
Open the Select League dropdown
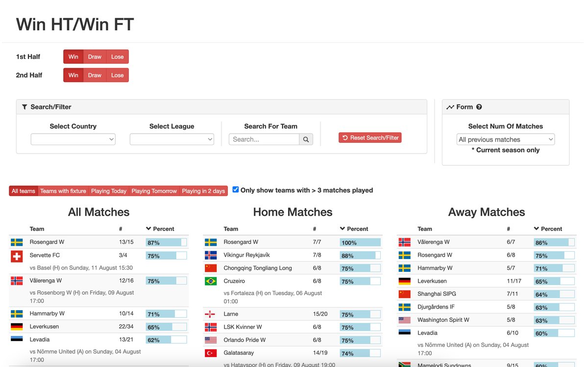click(x=172, y=139)
